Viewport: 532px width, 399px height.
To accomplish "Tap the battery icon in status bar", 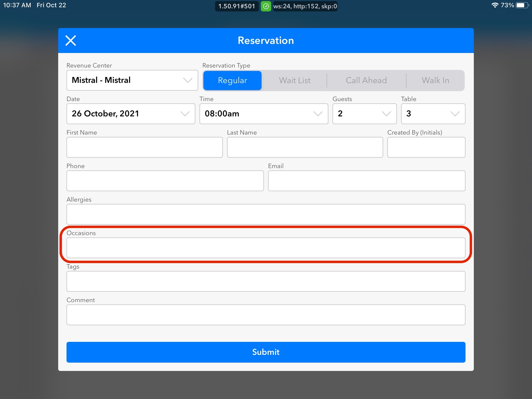I will (522, 5).
